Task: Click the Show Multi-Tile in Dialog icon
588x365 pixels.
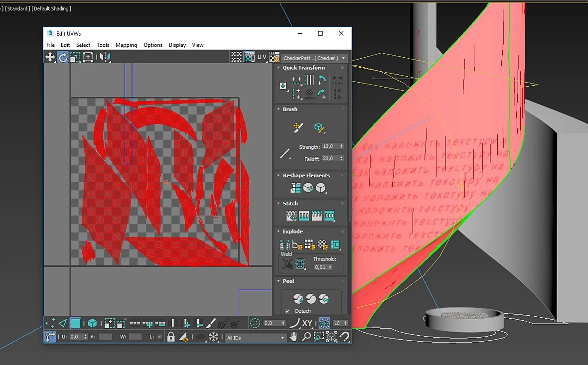Action: 236,57
